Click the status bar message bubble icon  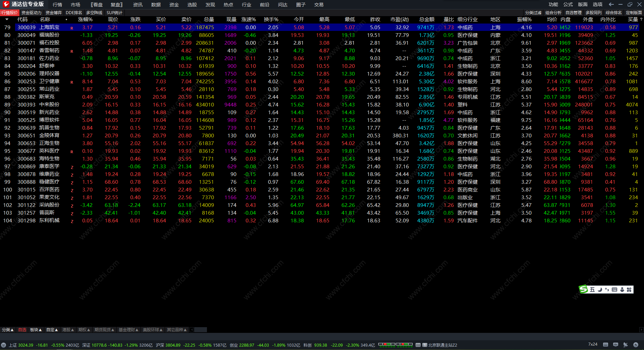point(615,345)
